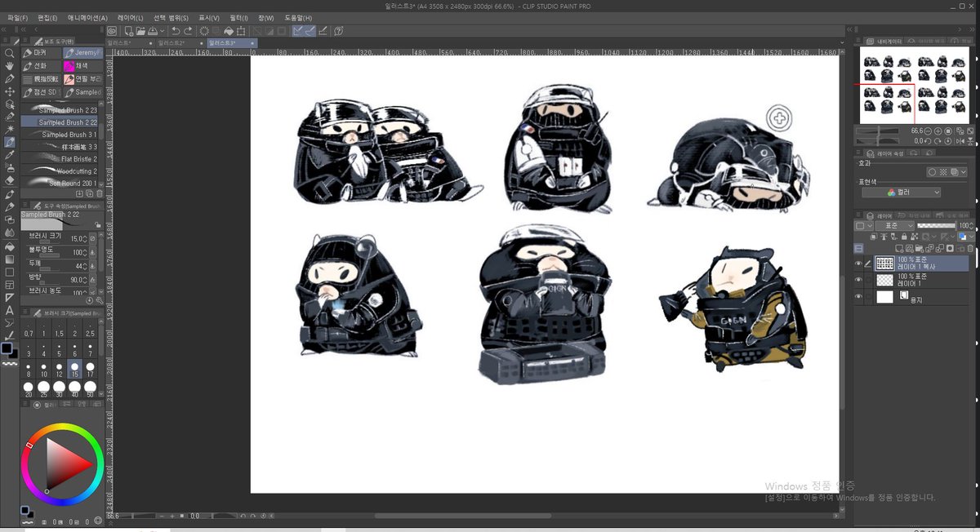Toggle the lock on Sampled Brush preview
This screenshot has width=980, height=532.
pyautogui.click(x=97, y=224)
